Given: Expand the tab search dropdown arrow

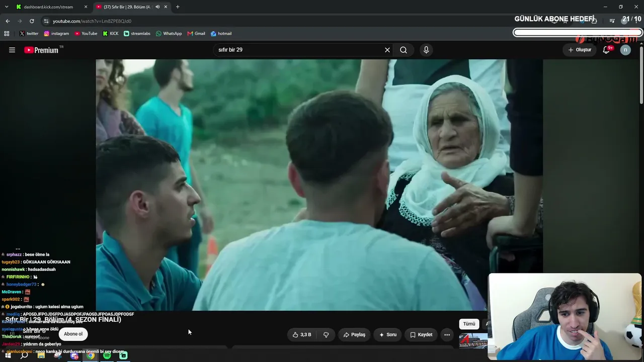Looking at the screenshot, I should point(7,7).
